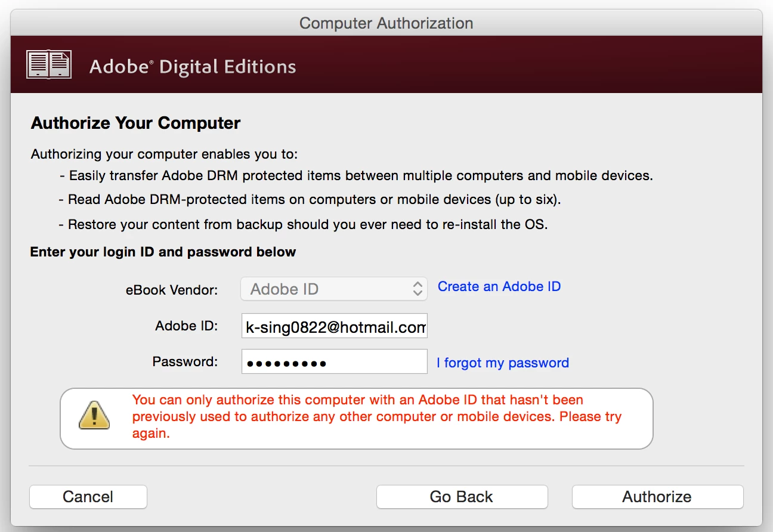Open the Create an Adobe ID link
The height and width of the screenshot is (532, 773).
(x=499, y=287)
